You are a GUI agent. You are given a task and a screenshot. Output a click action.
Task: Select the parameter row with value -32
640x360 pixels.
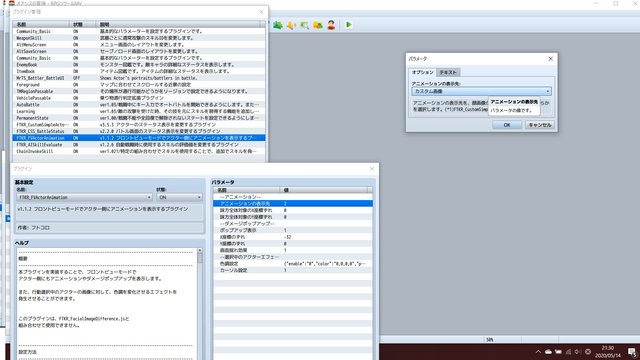tap(293, 237)
